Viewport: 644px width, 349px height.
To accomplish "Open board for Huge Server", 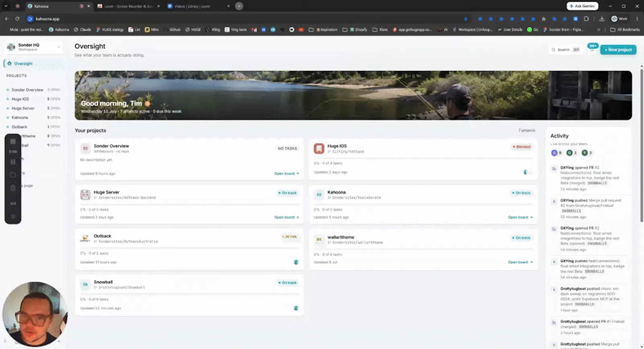I will coord(287,217).
